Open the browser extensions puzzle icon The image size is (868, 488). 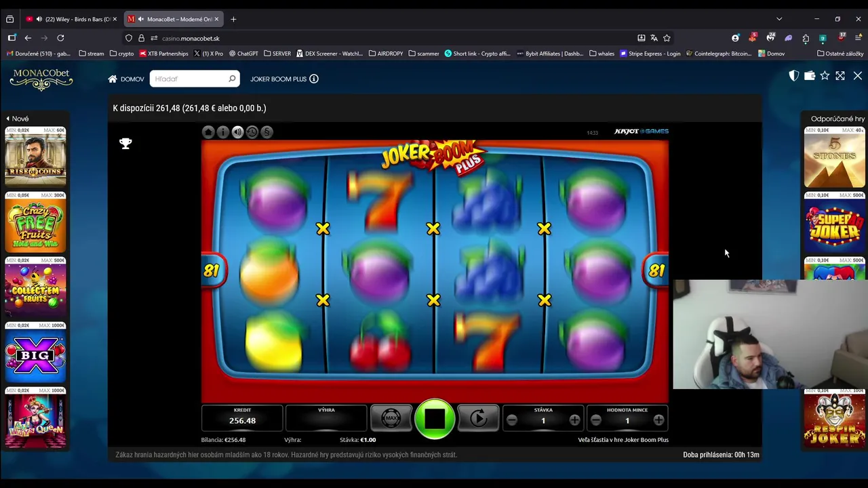click(x=806, y=38)
